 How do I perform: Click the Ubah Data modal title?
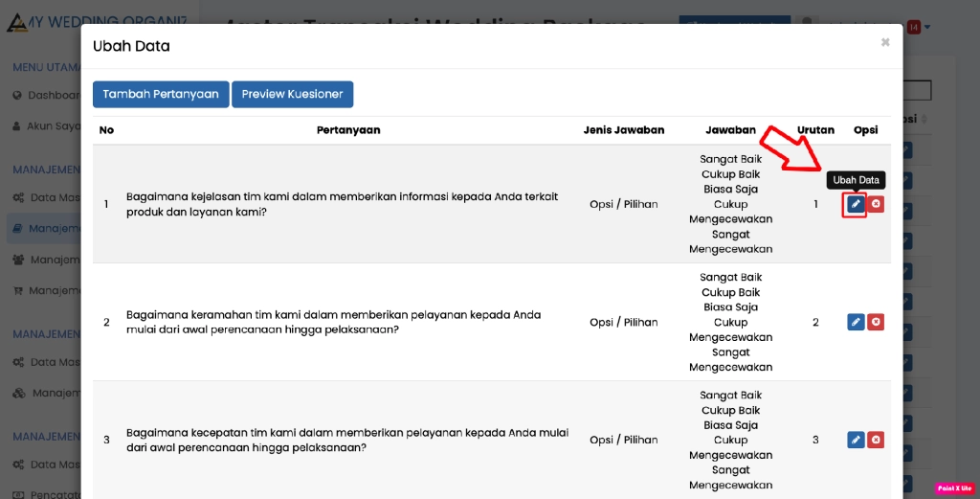tap(131, 46)
